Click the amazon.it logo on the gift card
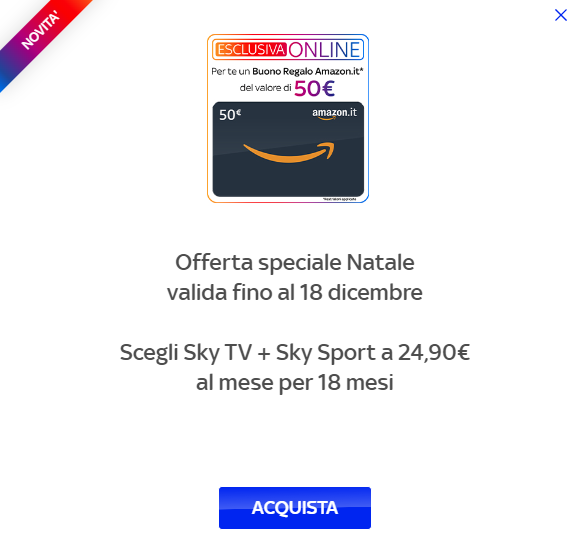 click(x=334, y=113)
